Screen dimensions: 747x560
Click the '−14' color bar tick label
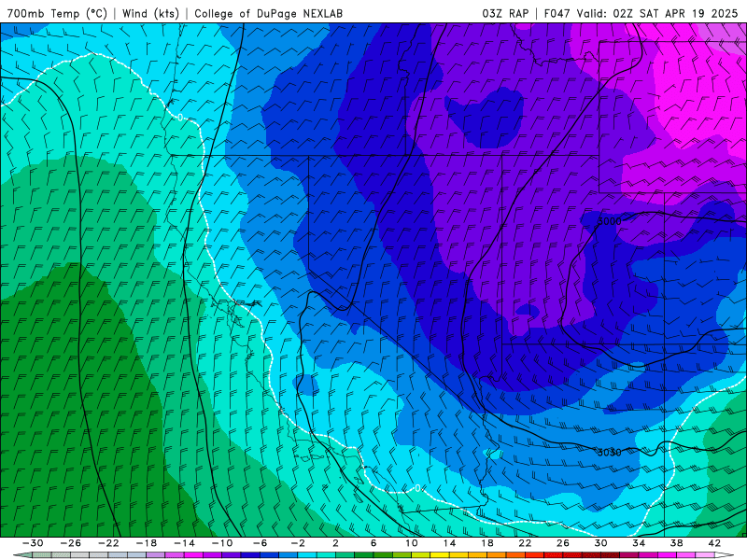[184, 543]
